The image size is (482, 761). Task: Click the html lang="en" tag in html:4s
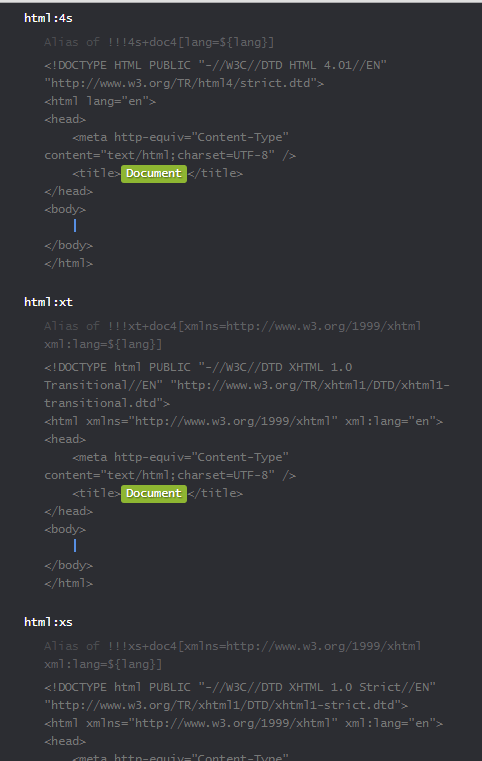[x=100, y=101]
